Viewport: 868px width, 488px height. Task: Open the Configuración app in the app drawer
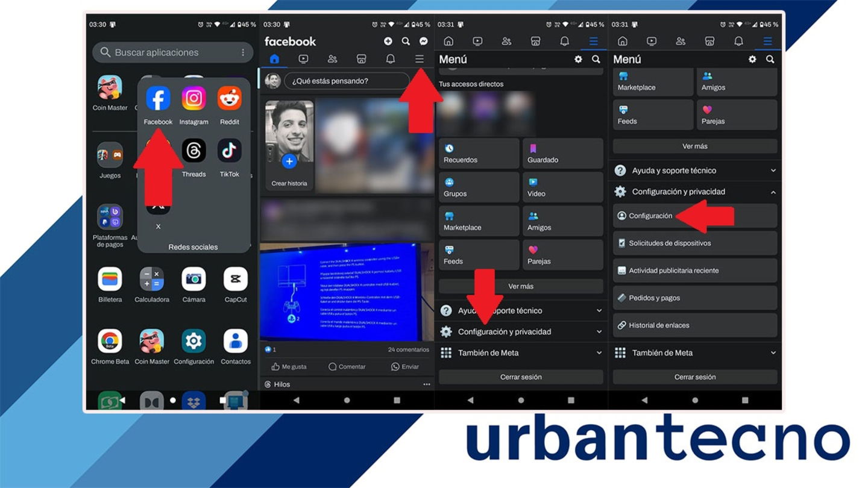click(193, 341)
